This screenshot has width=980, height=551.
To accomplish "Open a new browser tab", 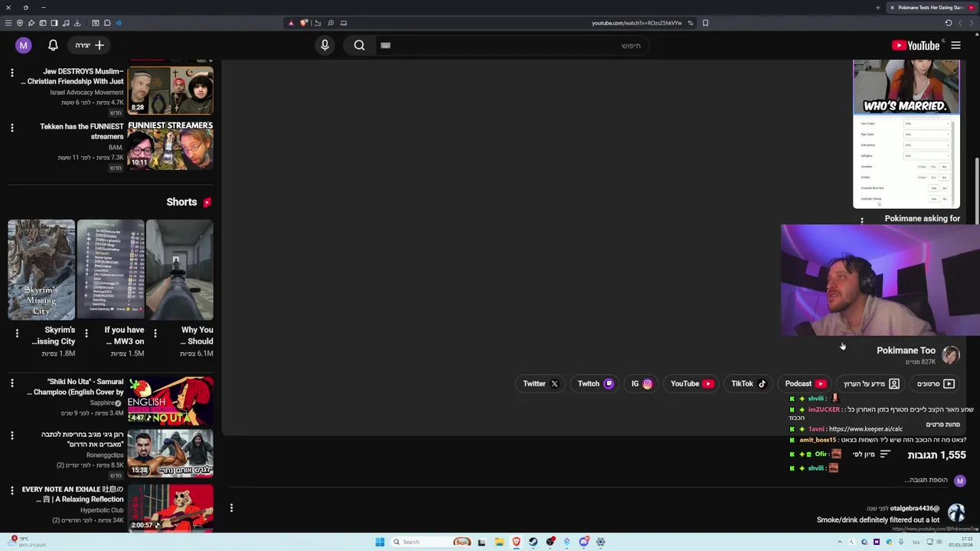I will (877, 8).
